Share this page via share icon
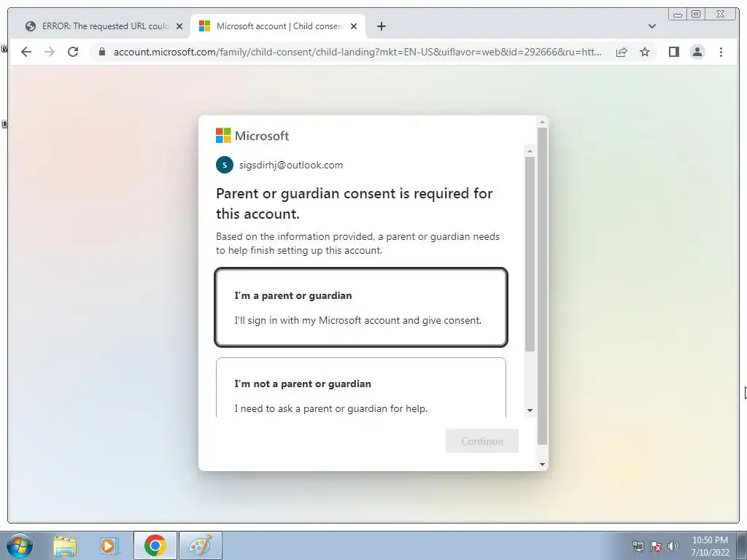The image size is (747, 560). (622, 52)
